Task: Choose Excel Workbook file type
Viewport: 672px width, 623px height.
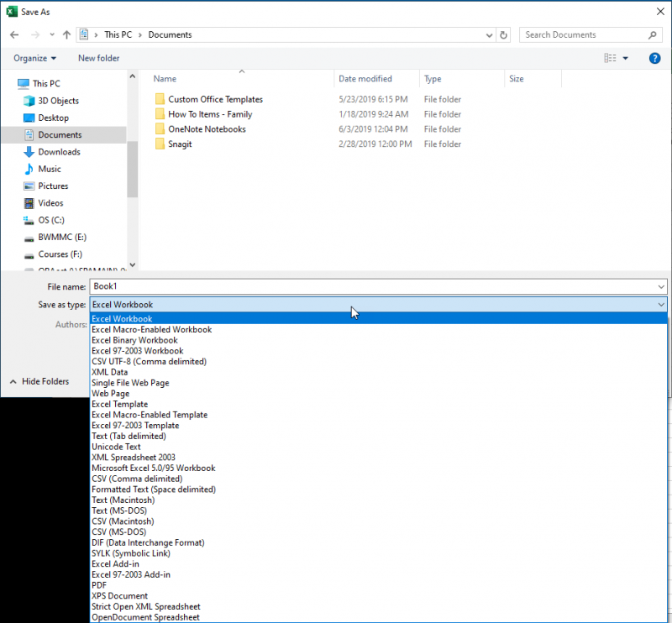Action: coord(379,319)
